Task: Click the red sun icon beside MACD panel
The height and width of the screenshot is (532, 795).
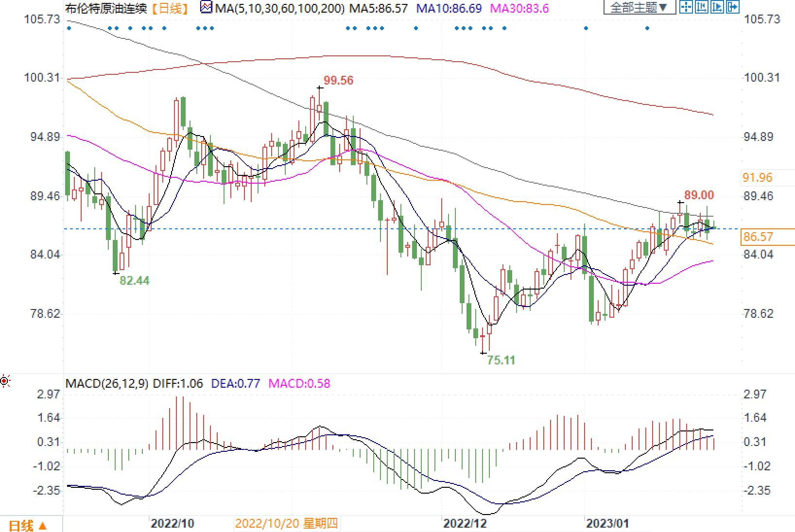Action: click(x=5, y=381)
